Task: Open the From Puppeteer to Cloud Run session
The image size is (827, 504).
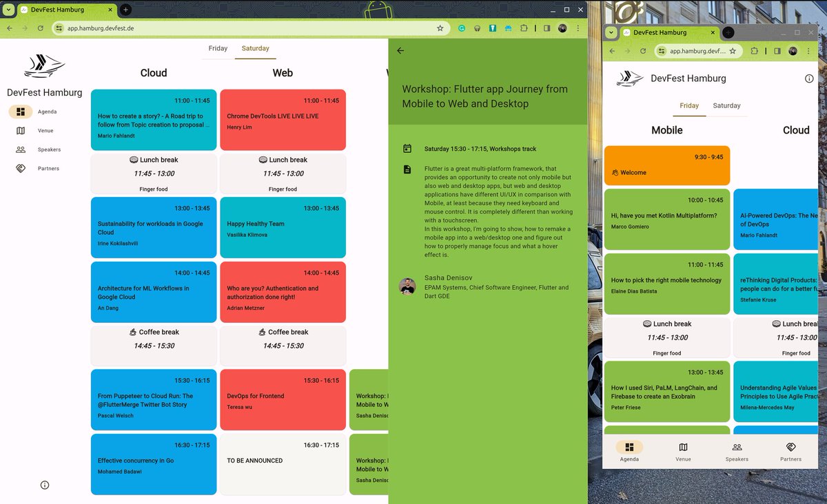Action: (x=154, y=399)
